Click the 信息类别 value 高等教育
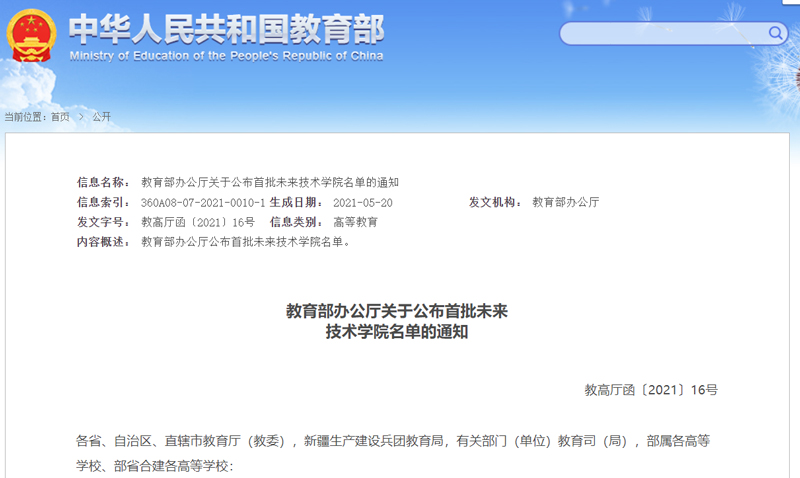Image resolution: width=800 pixels, height=478 pixels. (x=356, y=222)
